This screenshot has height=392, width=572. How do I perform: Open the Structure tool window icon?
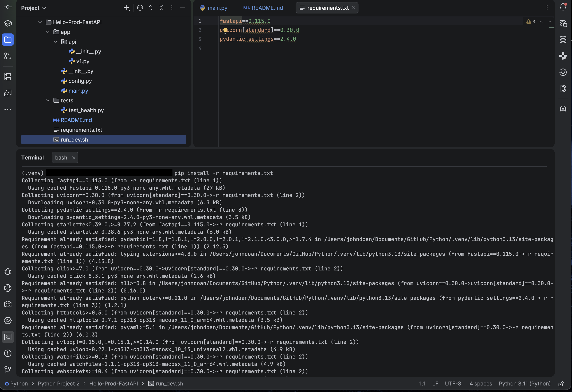[8, 77]
